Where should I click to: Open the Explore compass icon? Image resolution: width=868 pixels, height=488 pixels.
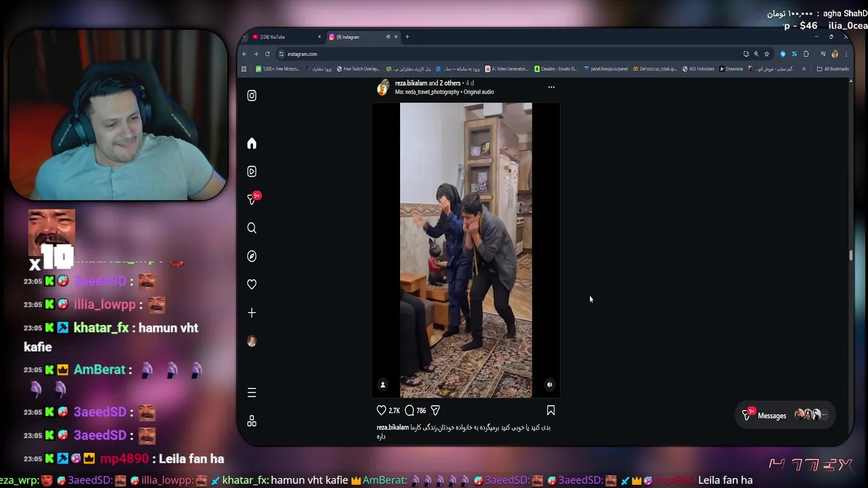(252, 256)
